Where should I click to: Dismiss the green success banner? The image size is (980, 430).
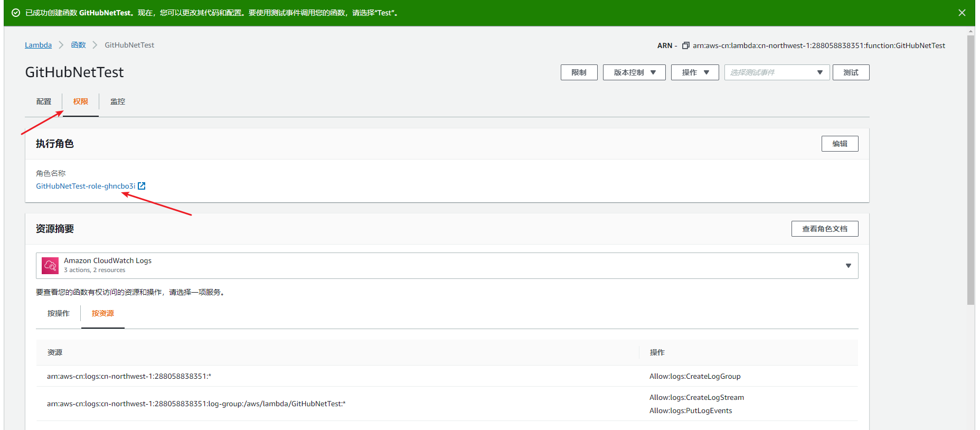tap(962, 13)
